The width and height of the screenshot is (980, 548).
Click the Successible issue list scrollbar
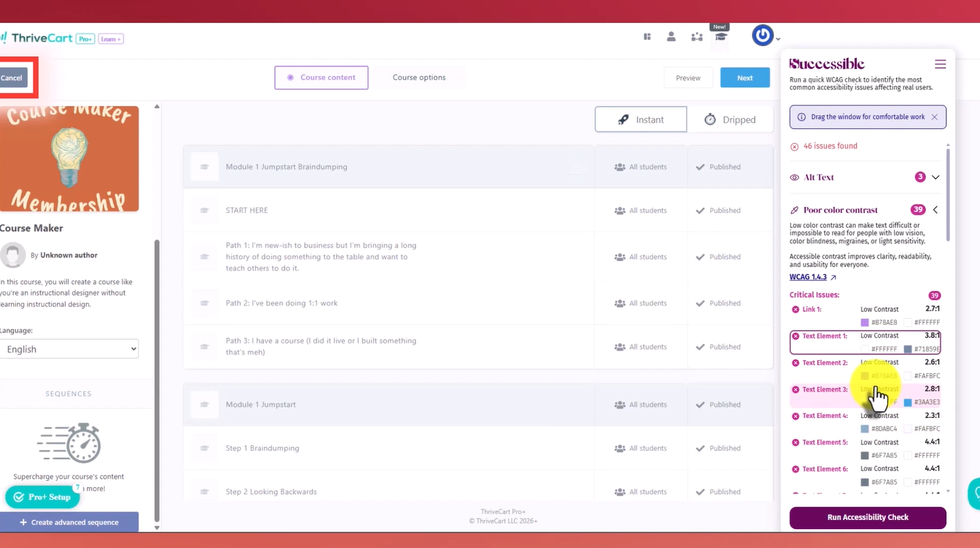pyautogui.click(x=948, y=194)
